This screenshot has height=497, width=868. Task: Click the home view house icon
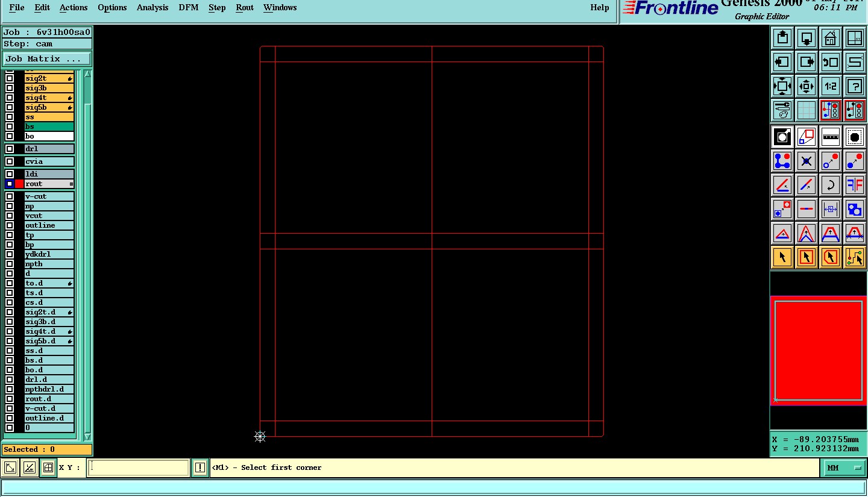(831, 38)
